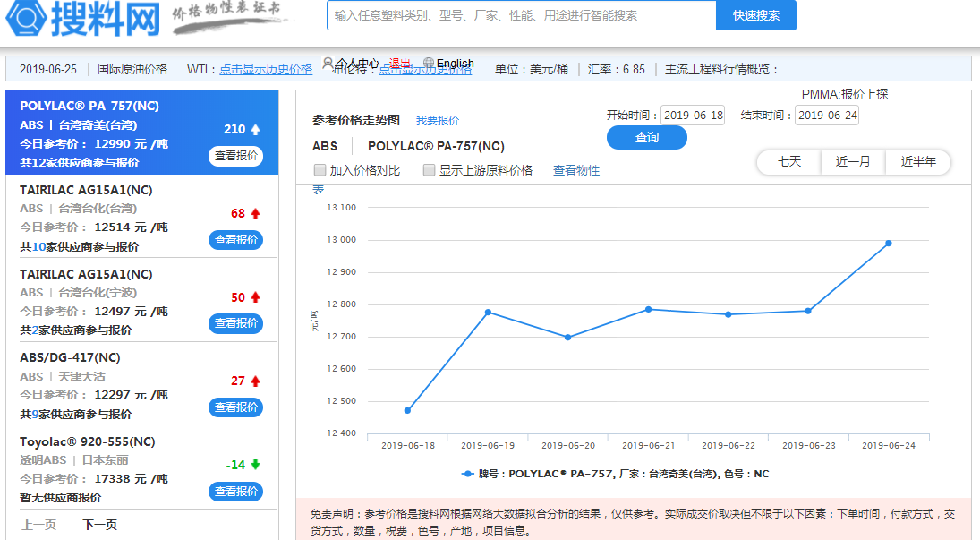980x540 pixels.
Task: Click 查看报价 for TAIRILAC AG15A1 台湾台化(宁波)
Action: (x=235, y=323)
